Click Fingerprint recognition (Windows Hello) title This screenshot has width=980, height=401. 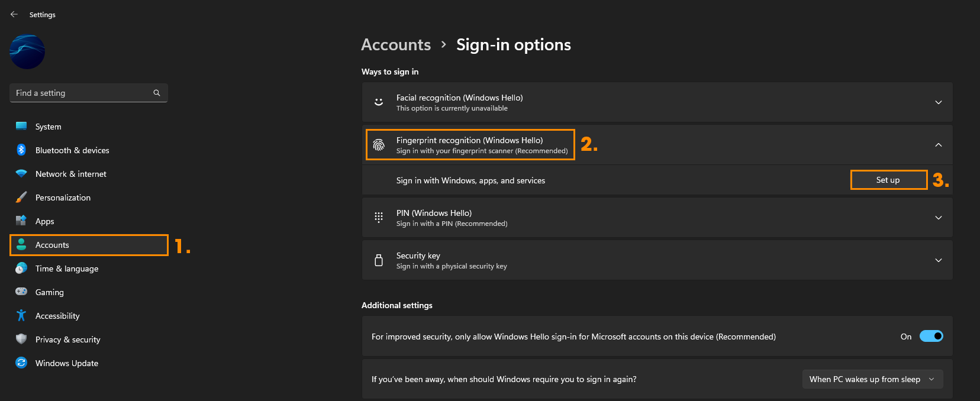[x=470, y=140]
